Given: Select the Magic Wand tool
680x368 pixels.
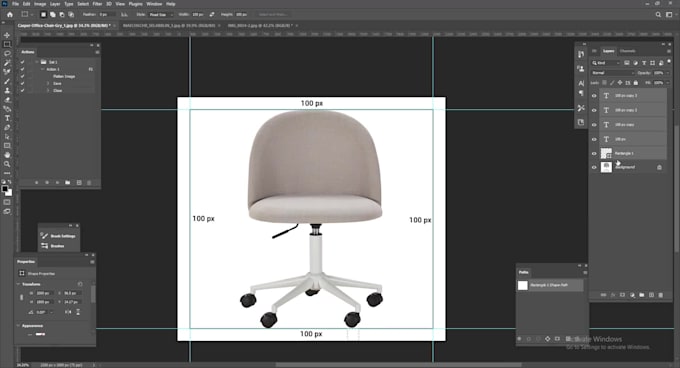Looking at the screenshot, I should coord(7,63).
